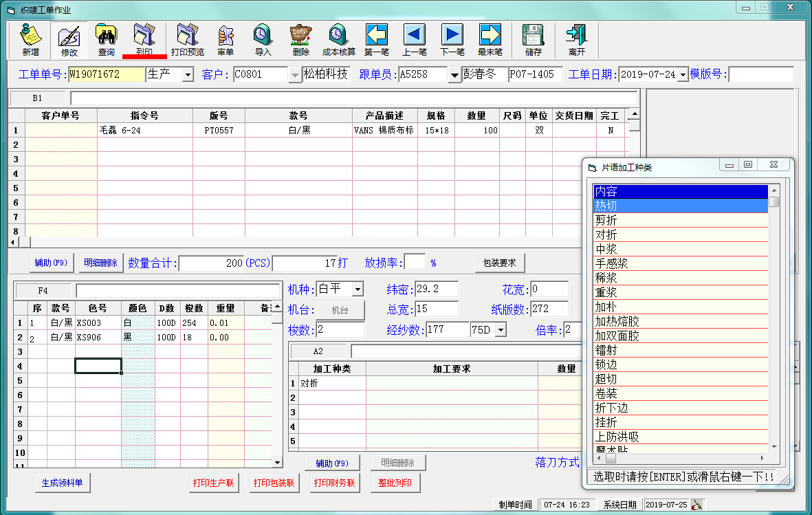Click the 放损率 percentage field
This screenshot has width=812, height=515.
point(415,262)
